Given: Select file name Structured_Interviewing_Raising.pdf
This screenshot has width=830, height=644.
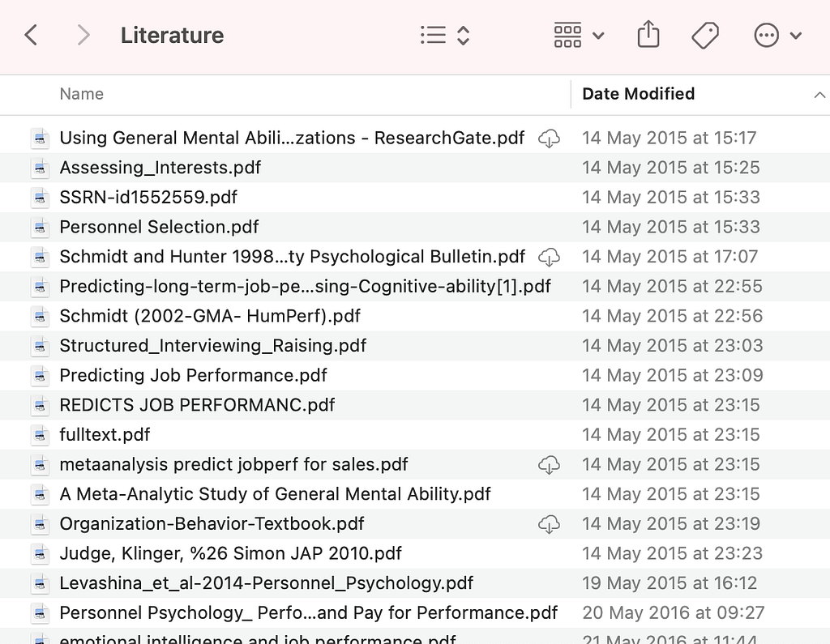Looking at the screenshot, I should pos(213,346).
